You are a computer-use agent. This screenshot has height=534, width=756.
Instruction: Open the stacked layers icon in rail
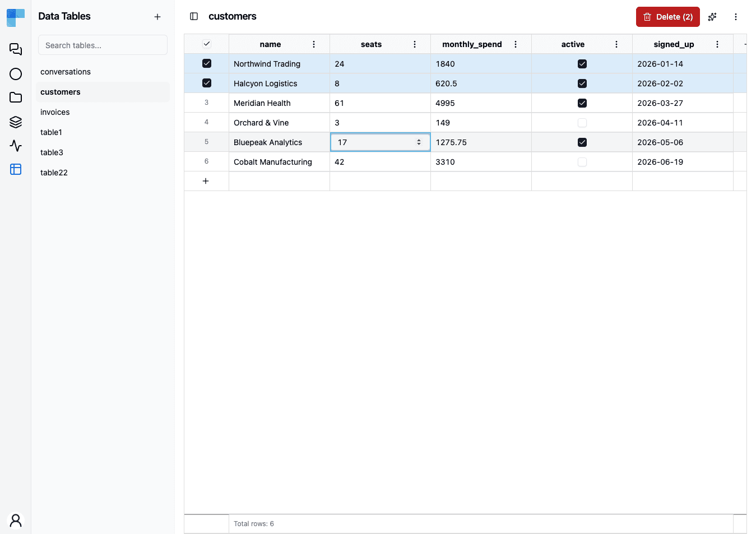click(16, 122)
